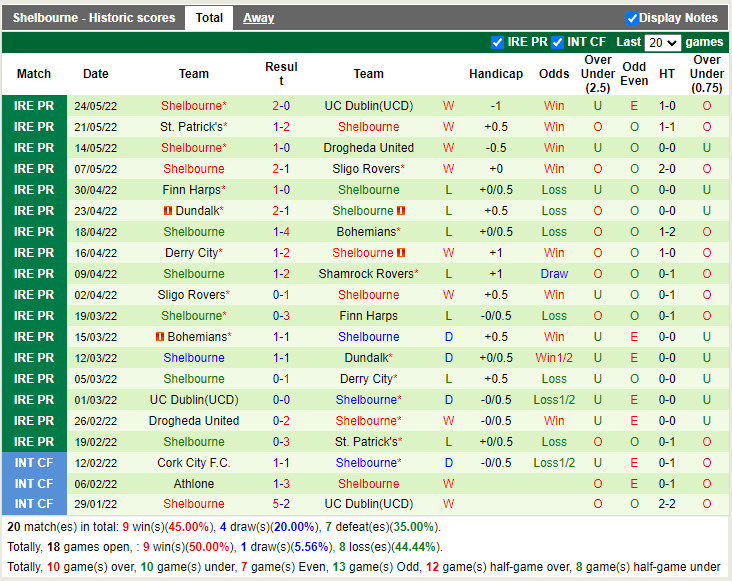
Task: Click the Shelbourne - Historic scores title
Action: coord(94,18)
